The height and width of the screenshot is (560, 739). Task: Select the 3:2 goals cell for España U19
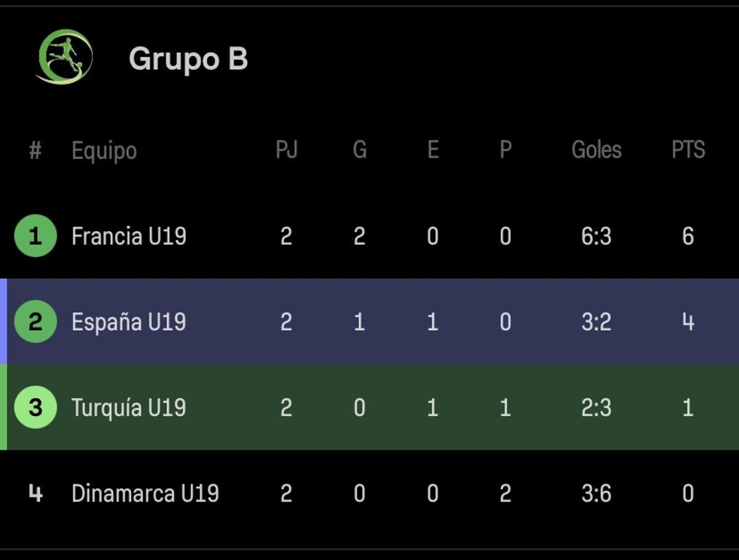[597, 322]
